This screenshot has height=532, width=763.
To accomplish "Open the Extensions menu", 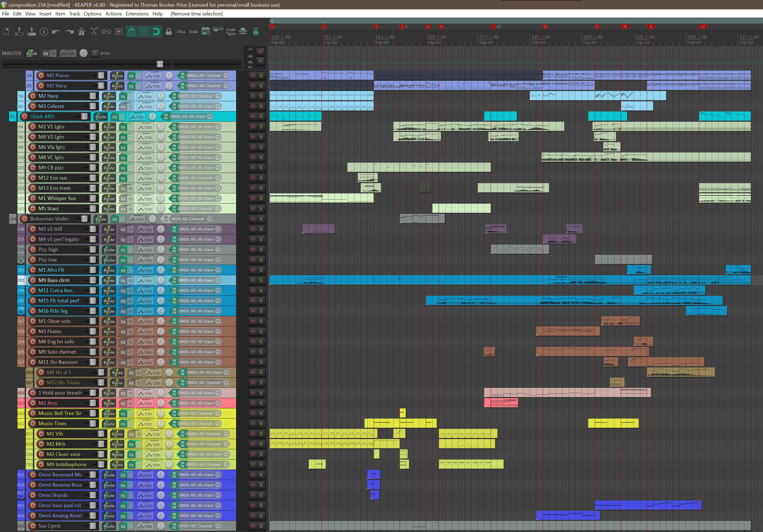I will 137,14.
